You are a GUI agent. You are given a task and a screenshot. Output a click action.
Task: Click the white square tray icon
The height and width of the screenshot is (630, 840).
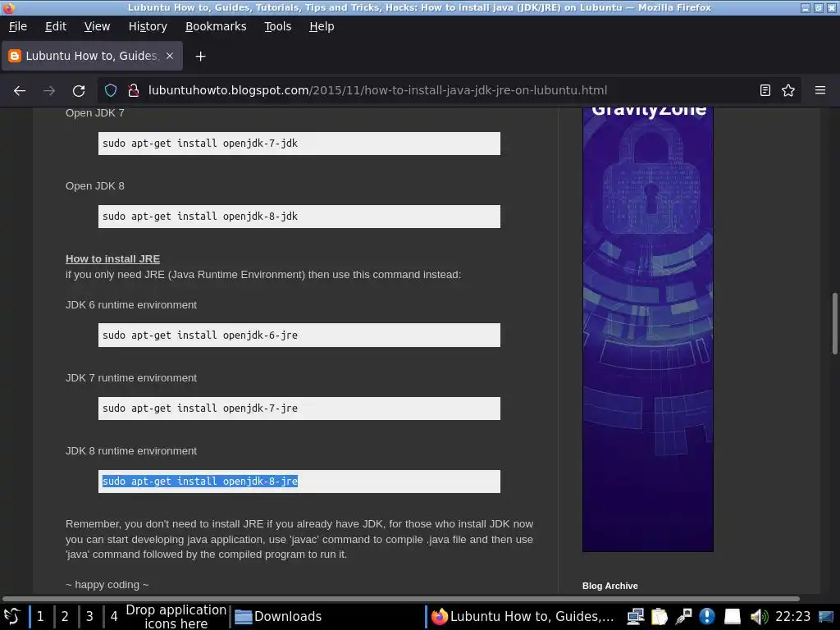[733, 617]
